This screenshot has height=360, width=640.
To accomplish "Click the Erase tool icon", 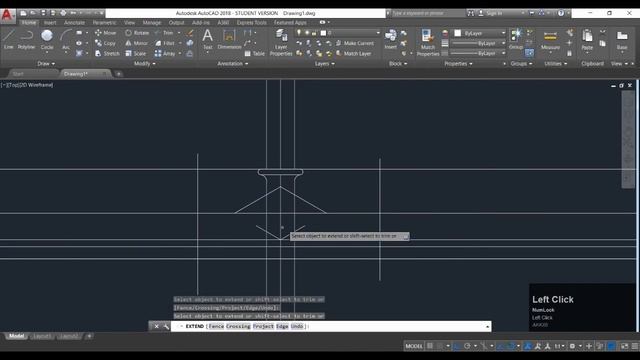I will pyautogui.click(x=190, y=33).
